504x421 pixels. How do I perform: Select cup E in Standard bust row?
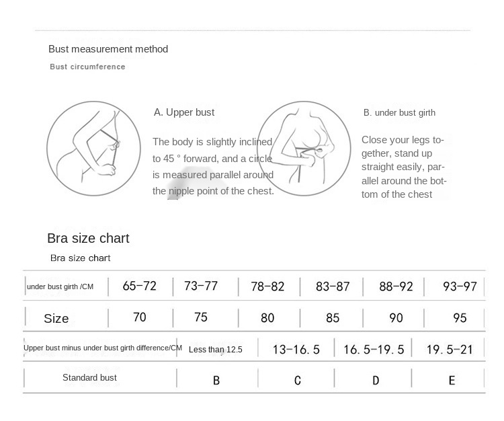point(452,381)
